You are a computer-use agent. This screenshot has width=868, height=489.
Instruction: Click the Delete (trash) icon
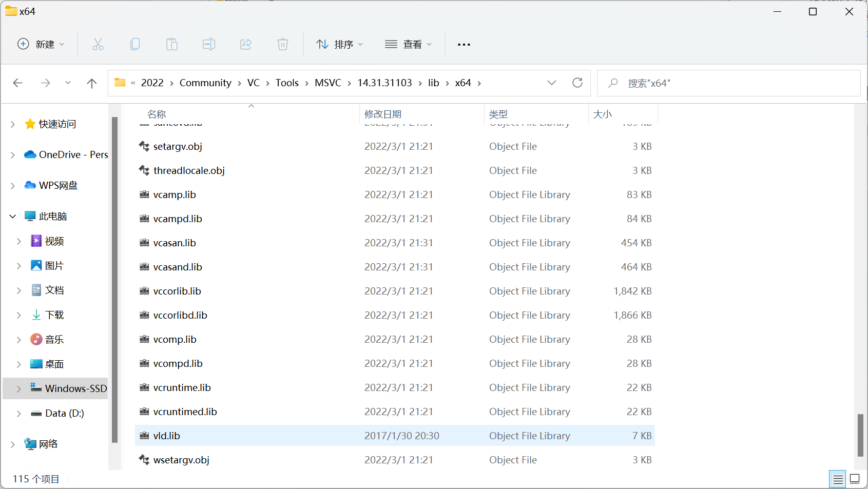283,44
